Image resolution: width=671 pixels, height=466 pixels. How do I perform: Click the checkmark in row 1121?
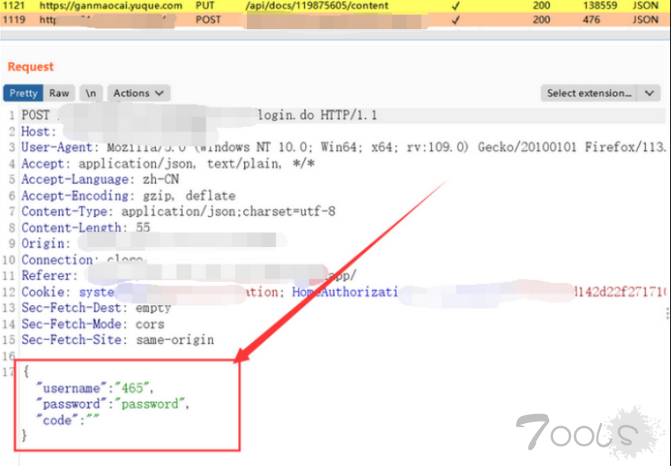coord(456,6)
